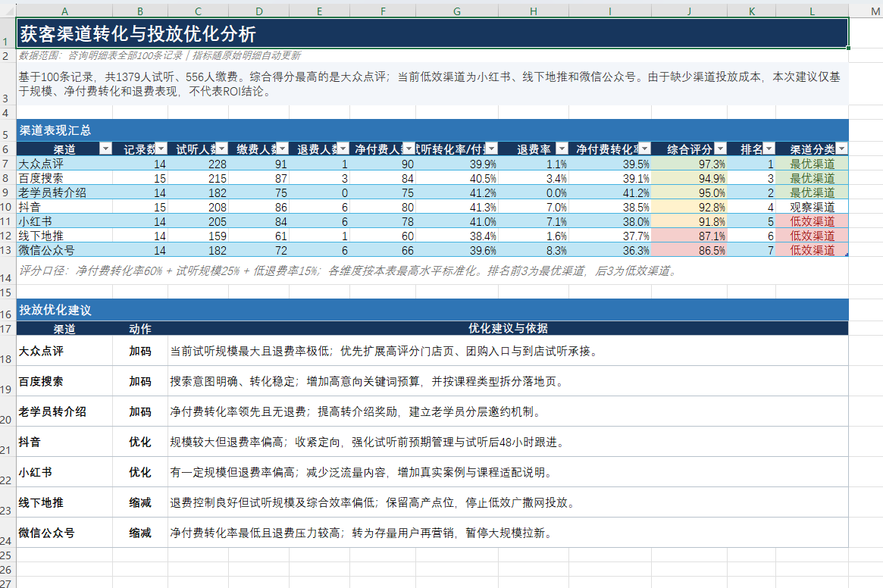
Task: Open the filter dropdown for 记录数 header
Action: pos(161,149)
